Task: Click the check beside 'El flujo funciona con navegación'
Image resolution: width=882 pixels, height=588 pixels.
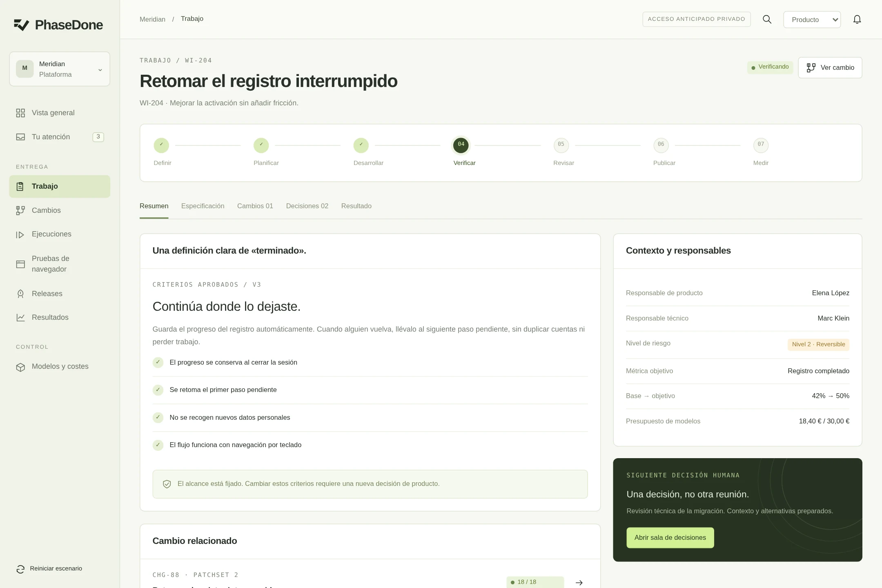Action: click(x=158, y=445)
